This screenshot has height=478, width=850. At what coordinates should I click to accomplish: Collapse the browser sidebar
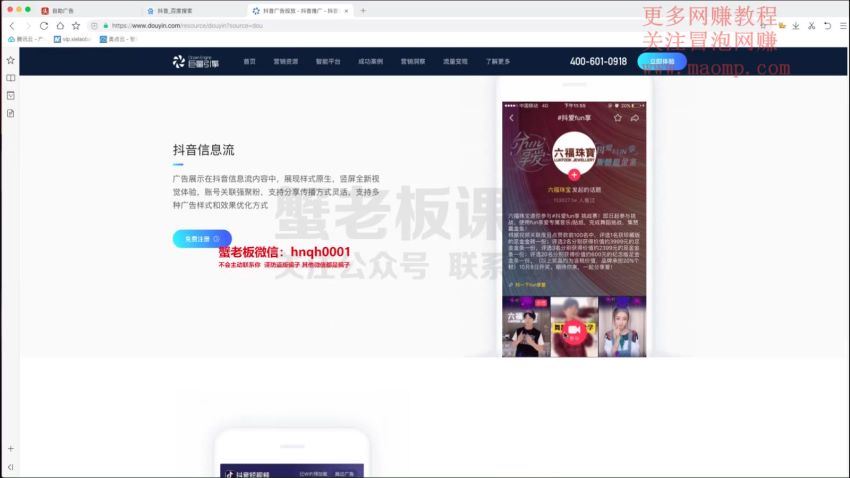(10, 467)
